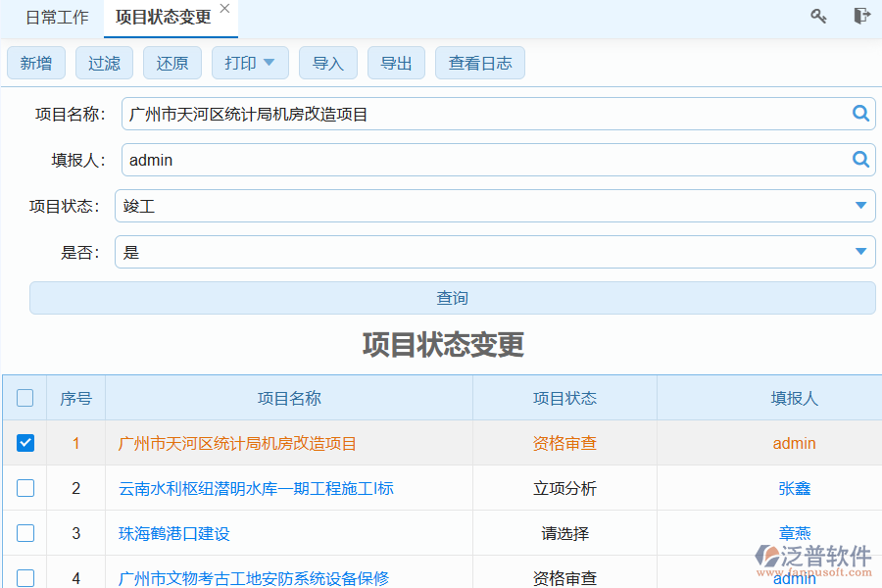Select the 项目状态变更 tab
Image resolution: width=882 pixels, height=588 pixels.
pos(163,18)
